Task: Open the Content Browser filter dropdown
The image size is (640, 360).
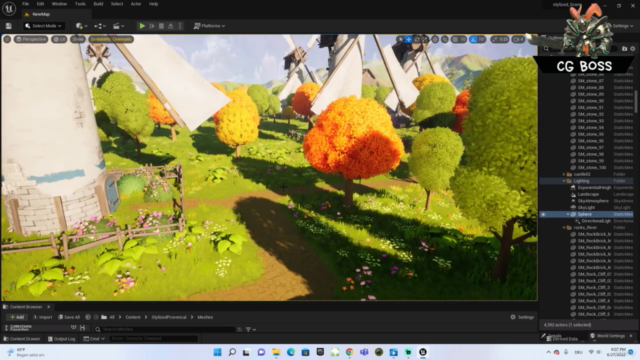Action: [x=251, y=329]
